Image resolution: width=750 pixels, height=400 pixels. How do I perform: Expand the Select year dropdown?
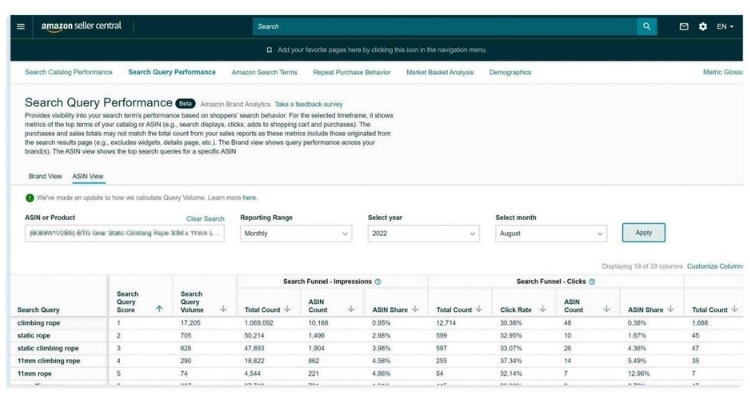coord(424,233)
